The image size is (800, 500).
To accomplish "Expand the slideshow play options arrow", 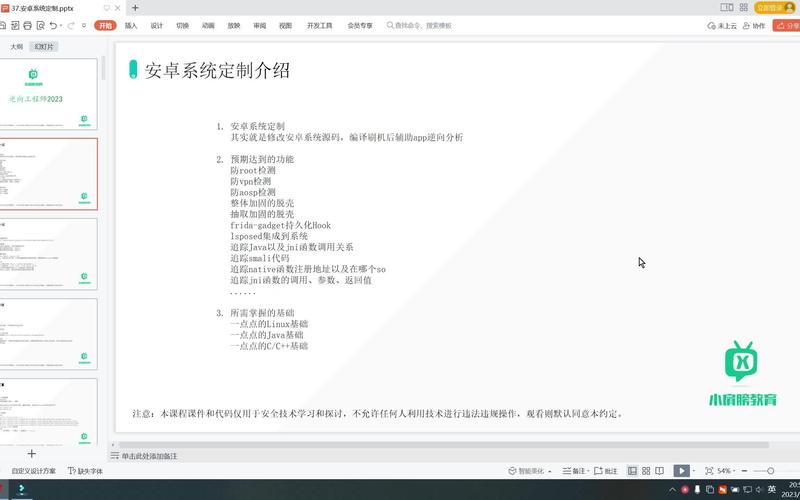I will pos(693,471).
